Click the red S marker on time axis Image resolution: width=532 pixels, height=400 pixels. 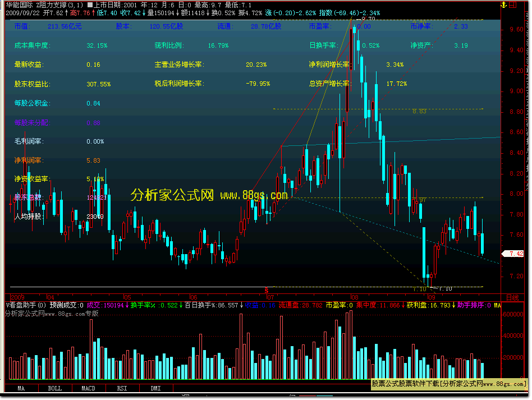tap(267, 291)
